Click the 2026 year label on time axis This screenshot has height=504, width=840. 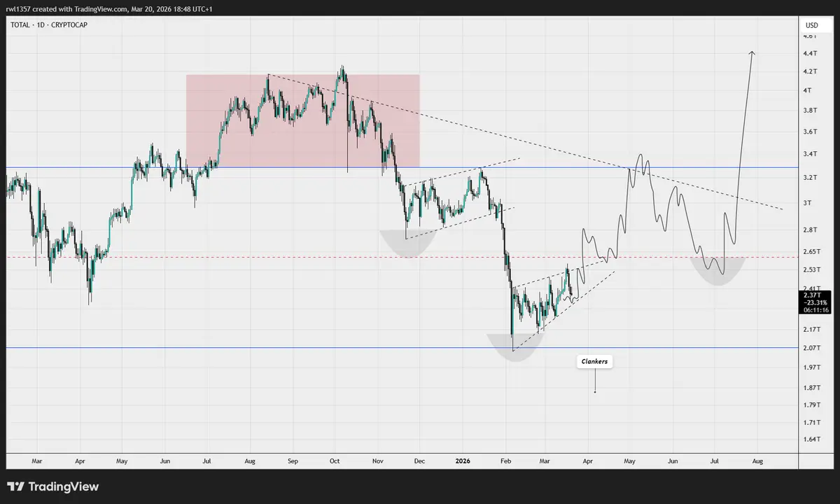(463, 461)
